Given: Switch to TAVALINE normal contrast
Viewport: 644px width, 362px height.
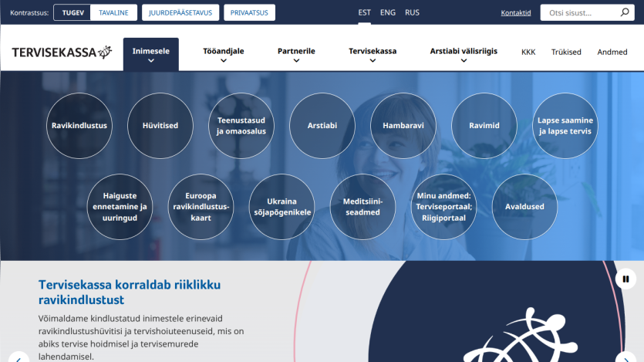Looking at the screenshot, I should click(113, 13).
